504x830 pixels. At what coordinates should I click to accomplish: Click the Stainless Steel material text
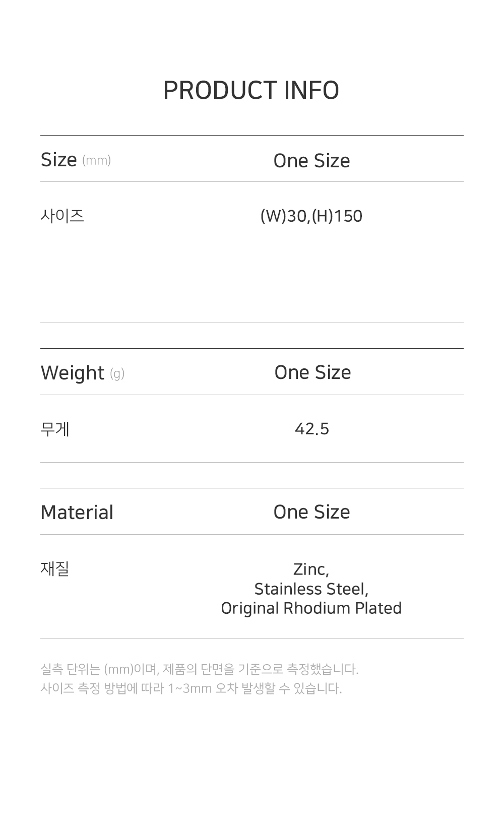coord(311,589)
